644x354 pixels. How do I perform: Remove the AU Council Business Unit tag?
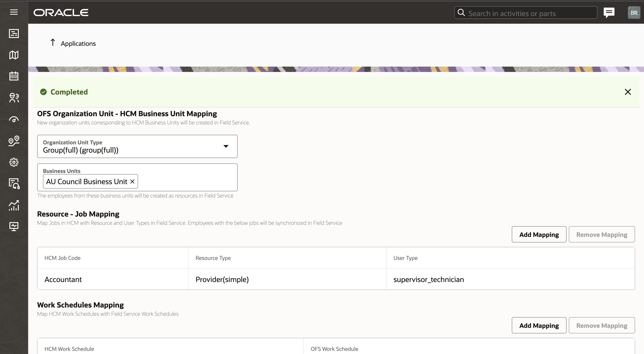[x=132, y=181]
